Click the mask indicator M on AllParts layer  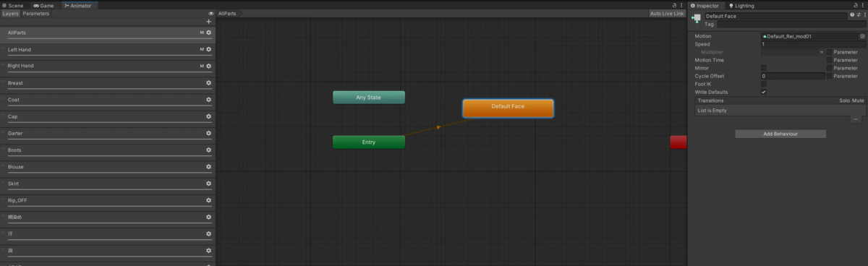[x=202, y=33]
